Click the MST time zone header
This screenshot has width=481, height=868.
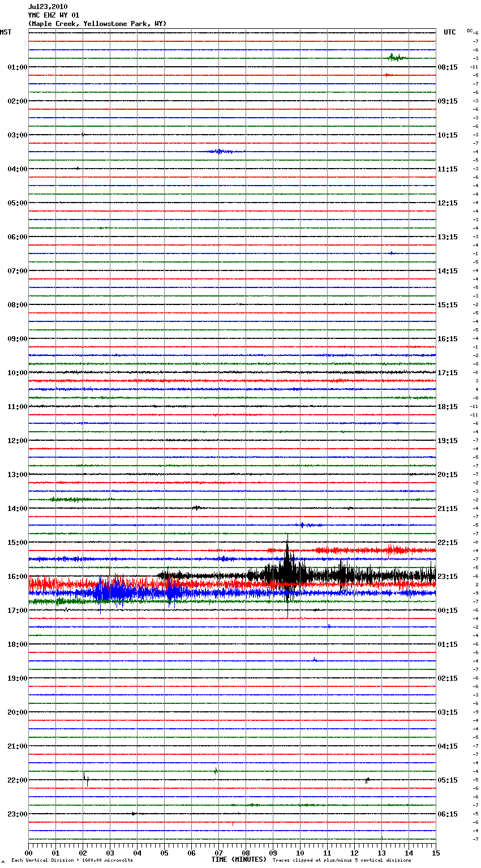click(6, 32)
